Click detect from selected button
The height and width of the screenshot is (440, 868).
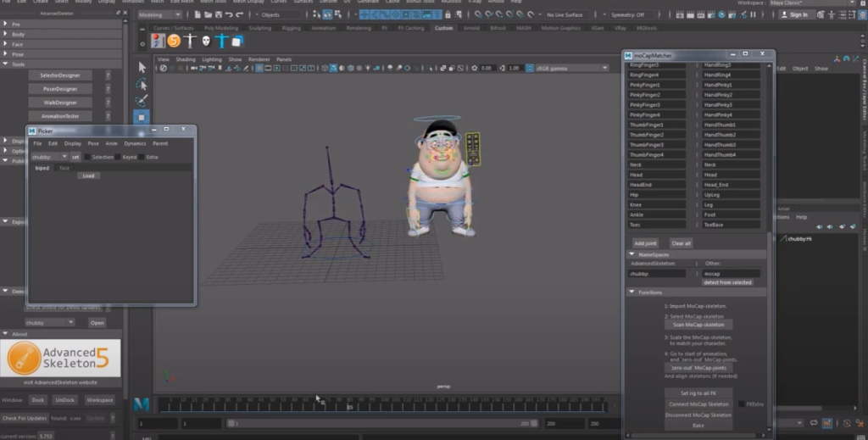[727, 282]
